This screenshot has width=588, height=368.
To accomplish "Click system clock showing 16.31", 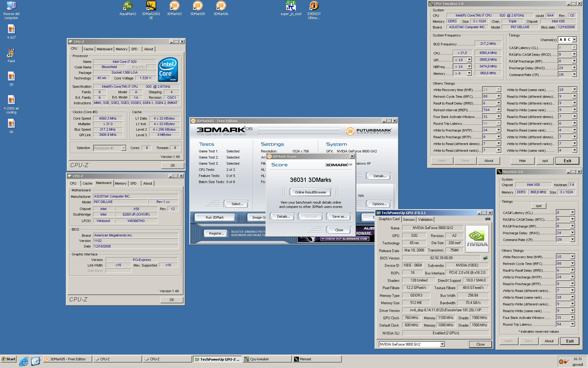I will (578, 359).
